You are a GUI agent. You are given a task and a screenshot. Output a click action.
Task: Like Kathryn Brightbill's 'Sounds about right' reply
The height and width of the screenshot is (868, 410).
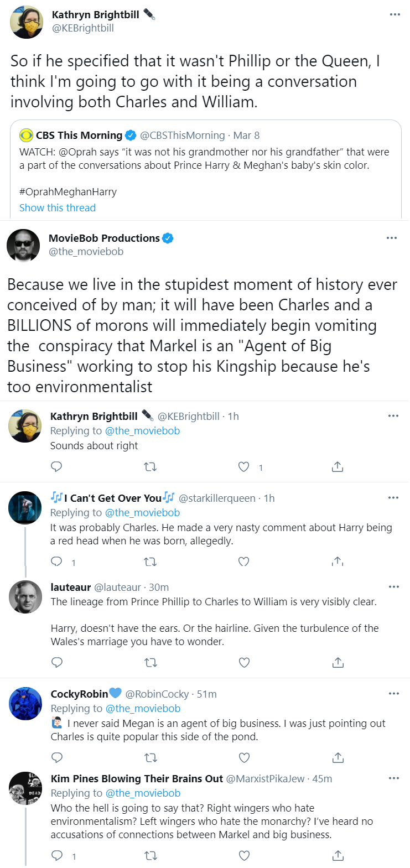243,467
